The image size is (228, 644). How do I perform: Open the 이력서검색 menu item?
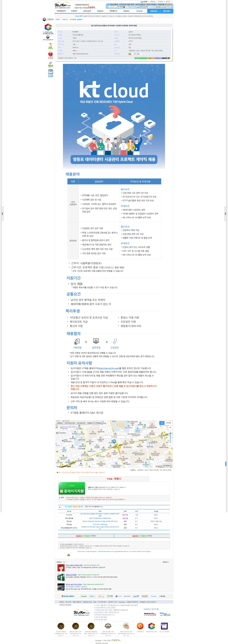click(87, 11)
